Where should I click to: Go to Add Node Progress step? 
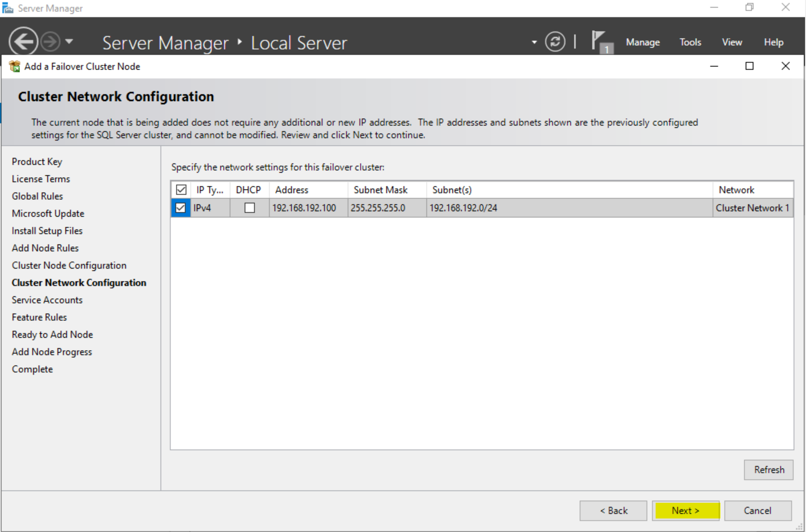tap(52, 352)
